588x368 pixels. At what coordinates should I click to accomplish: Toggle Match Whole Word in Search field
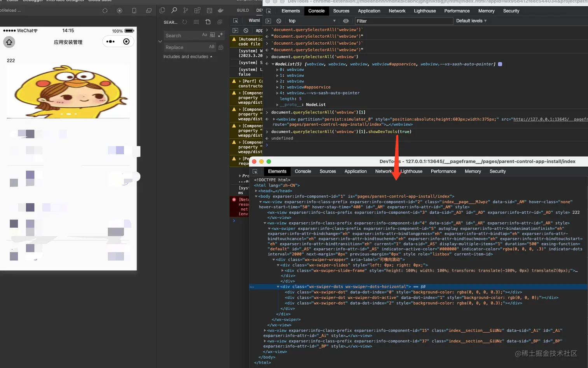coord(212,35)
